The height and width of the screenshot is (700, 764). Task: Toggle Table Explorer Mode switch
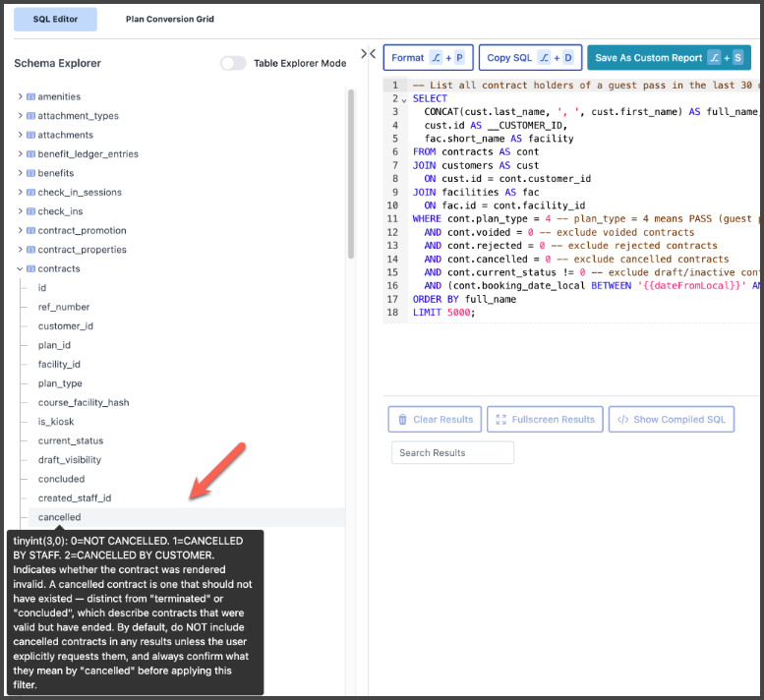(233, 63)
